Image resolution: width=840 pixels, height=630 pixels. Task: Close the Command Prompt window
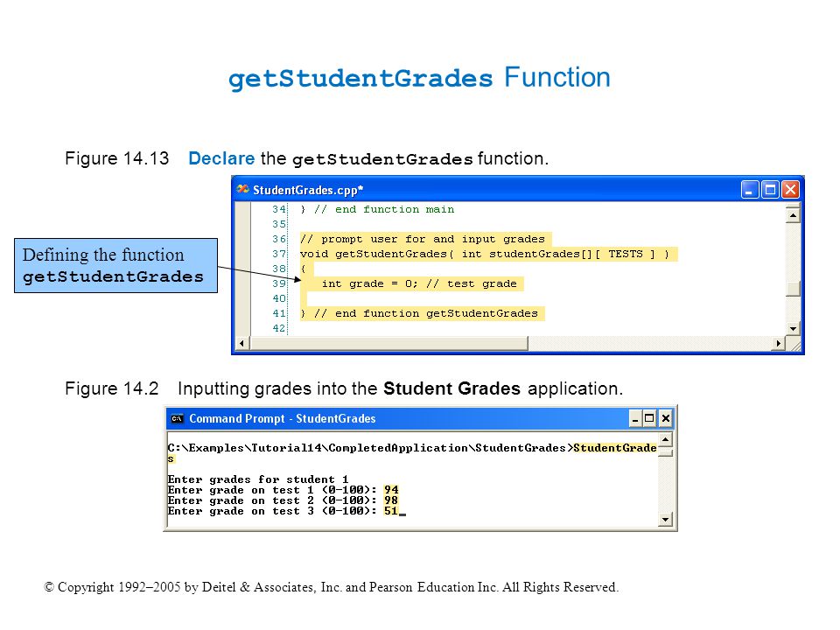(x=665, y=418)
